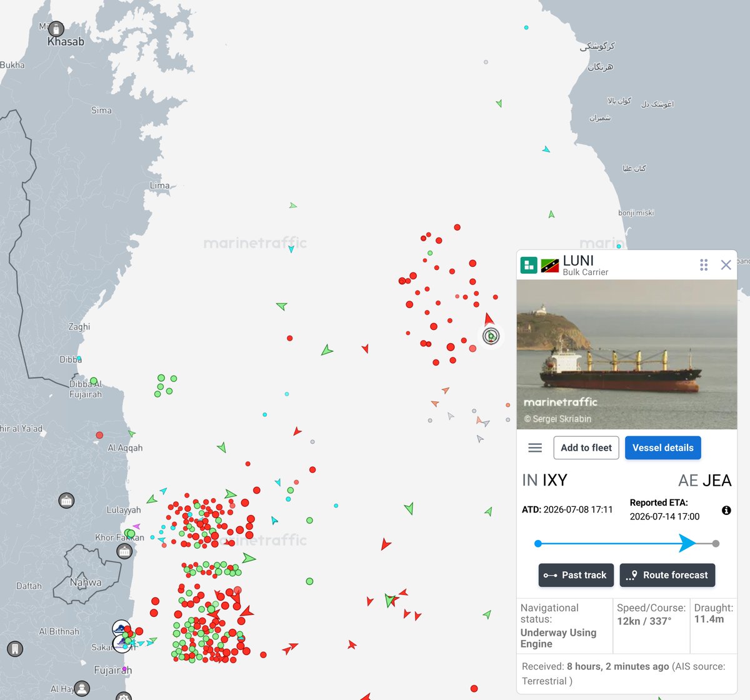Show the Route forecast

point(667,575)
